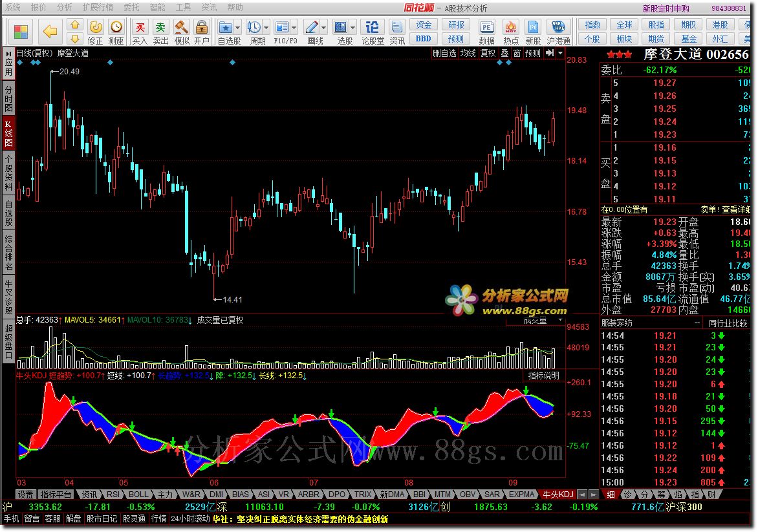Click the 删自选 button
Viewport: 758px width, 532px height.
point(444,53)
